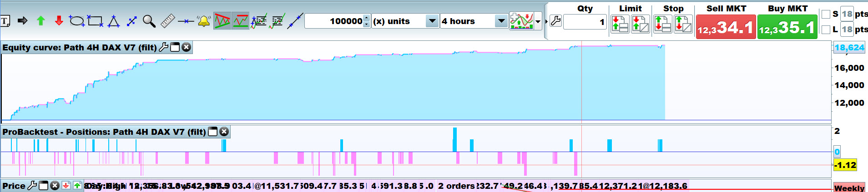Open Price panel wrench settings
The height and width of the screenshot is (192, 868).
[x=32, y=185]
